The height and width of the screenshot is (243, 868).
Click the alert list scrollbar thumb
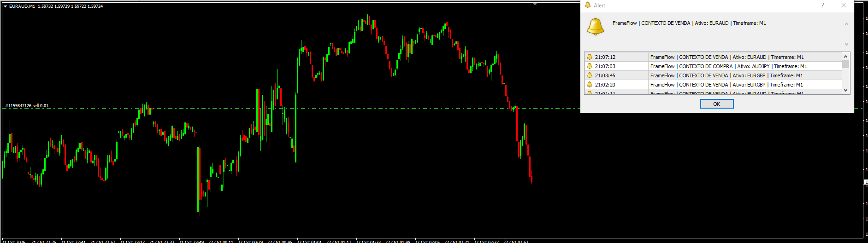(845, 64)
